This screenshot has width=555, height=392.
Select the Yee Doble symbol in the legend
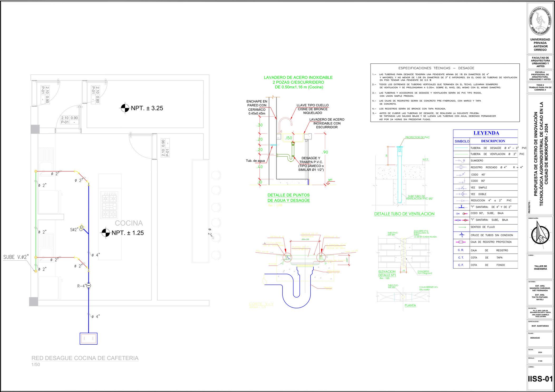[x=461, y=194]
